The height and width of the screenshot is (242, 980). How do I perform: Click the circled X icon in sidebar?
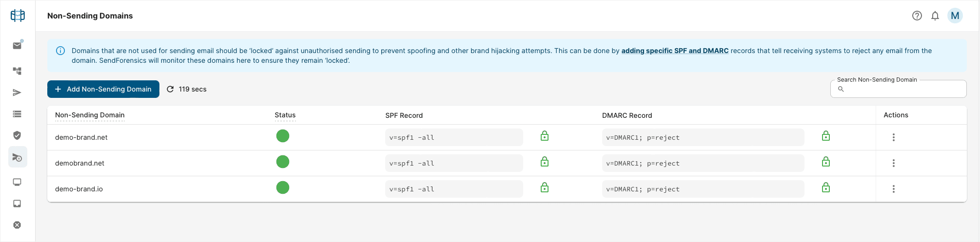coord(17,225)
